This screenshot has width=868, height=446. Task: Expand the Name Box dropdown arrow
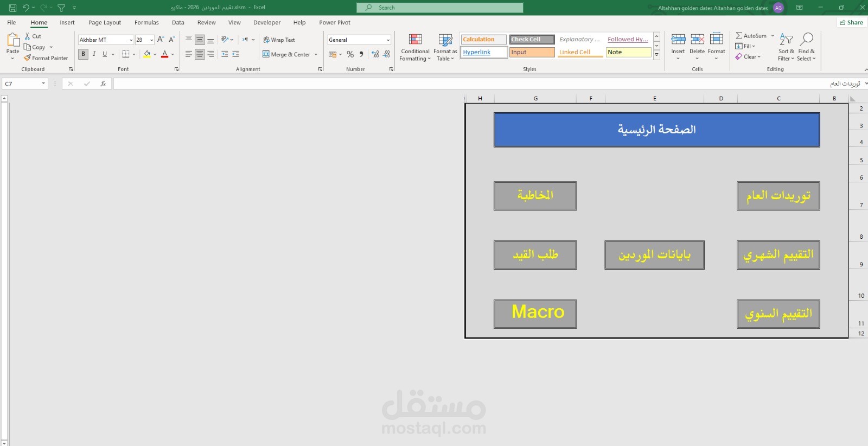pos(43,84)
